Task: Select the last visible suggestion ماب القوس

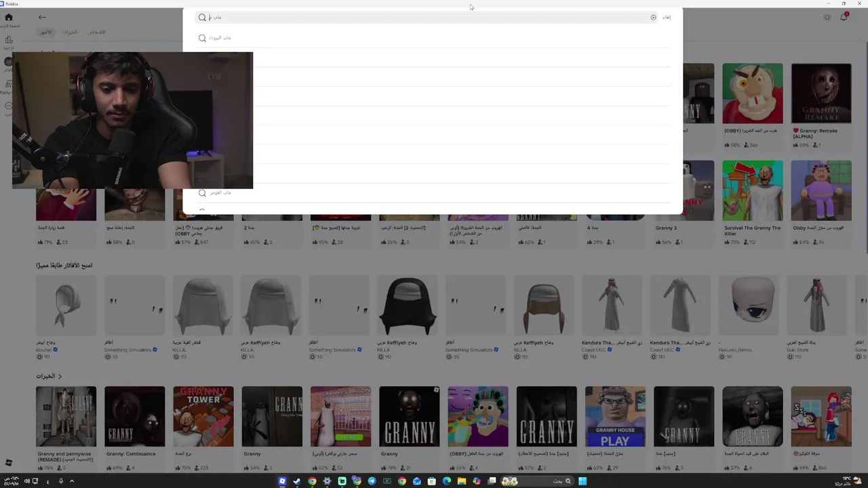Action: (x=433, y=192)
